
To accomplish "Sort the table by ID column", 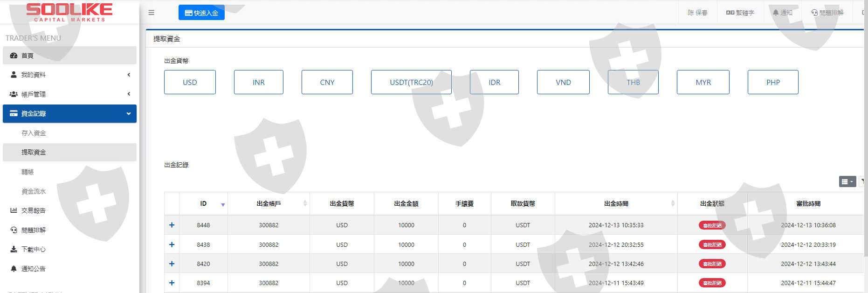I will coord(204,203).
